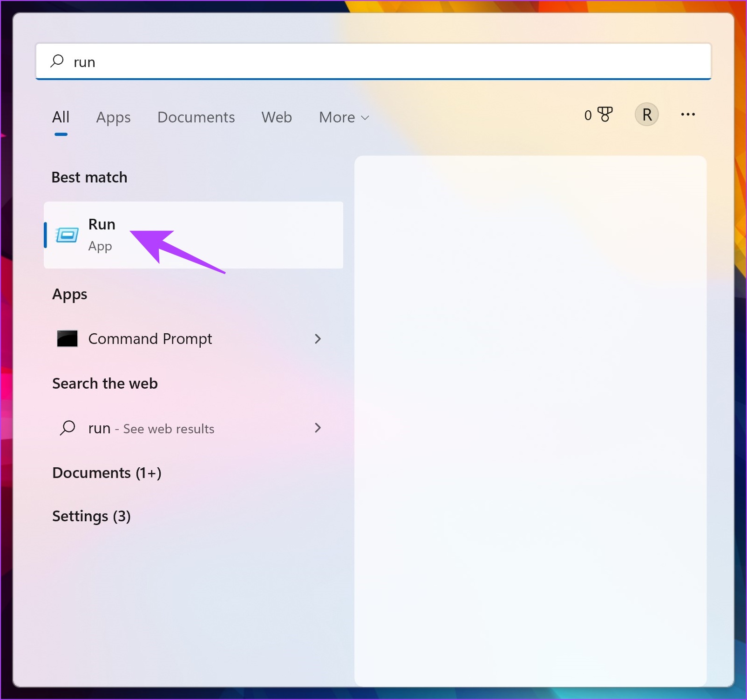
Task: Click the R user profile avatar
Action: [x=646, y=115]
